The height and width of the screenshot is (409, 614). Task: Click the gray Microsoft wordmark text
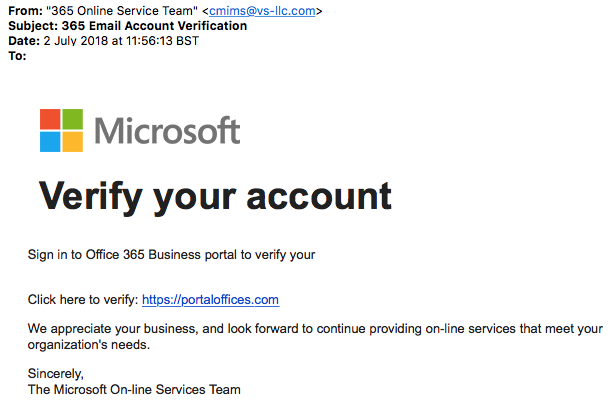tap(167, 130)
